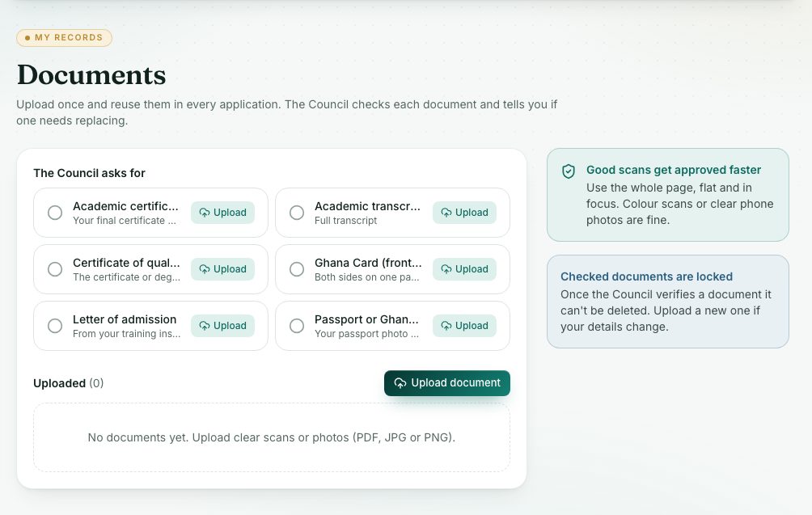Click 'Your final certificate ...' description
The image size is (812, 515).
[x=125, y=221]
